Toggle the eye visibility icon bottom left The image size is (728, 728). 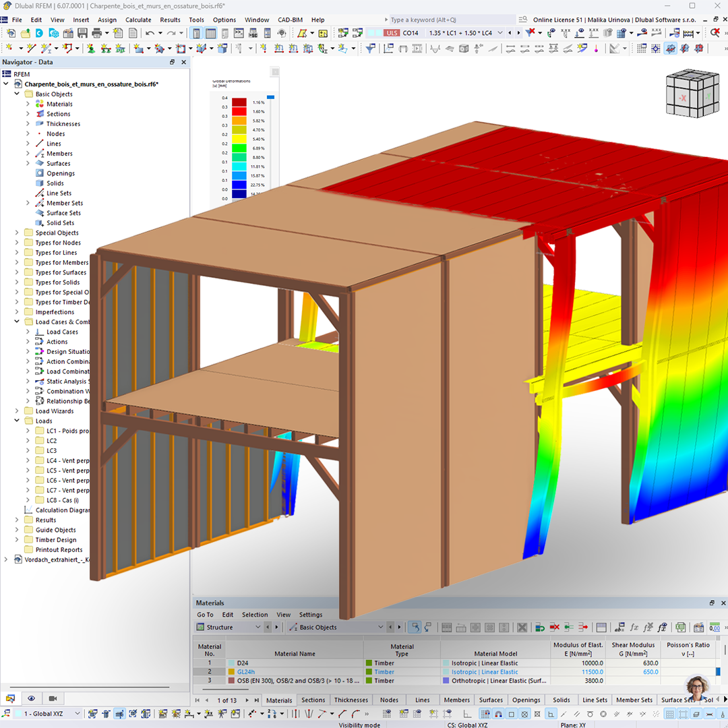31,698
